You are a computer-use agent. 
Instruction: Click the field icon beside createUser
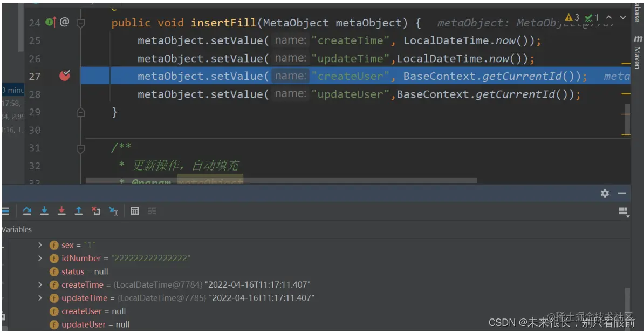coord(54,311)
